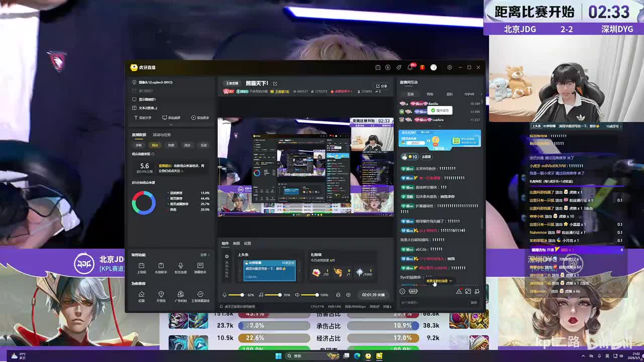Click the headphone monitor icon
The image size is (644, 362).
[x=338, y=295]
